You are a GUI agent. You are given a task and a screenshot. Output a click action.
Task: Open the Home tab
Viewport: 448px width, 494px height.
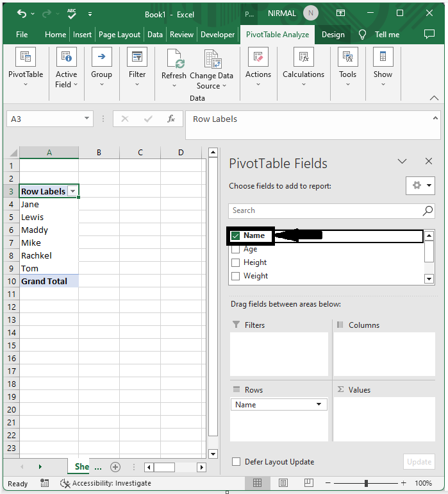[x=55, y=35]
